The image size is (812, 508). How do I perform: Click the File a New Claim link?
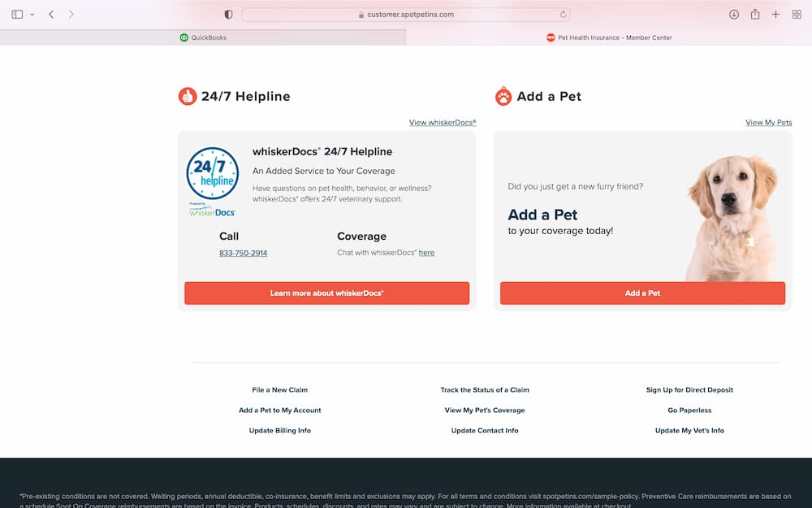[279, 390]
